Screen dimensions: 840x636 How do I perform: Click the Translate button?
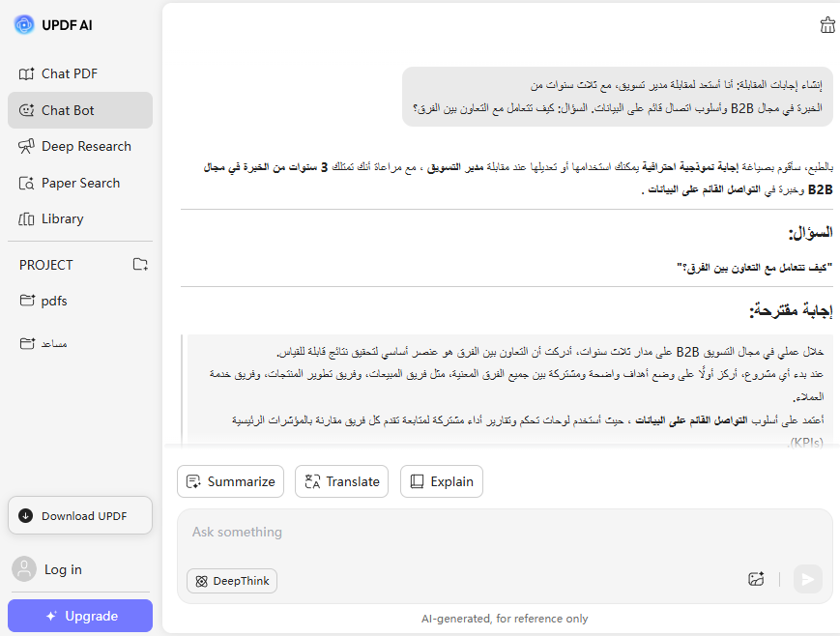(x=342, y=481)
